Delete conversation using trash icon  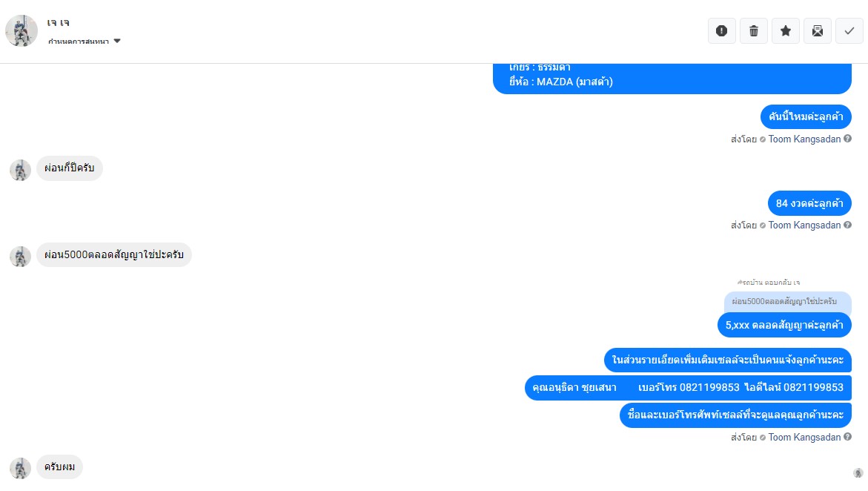[x=753, y=31]
